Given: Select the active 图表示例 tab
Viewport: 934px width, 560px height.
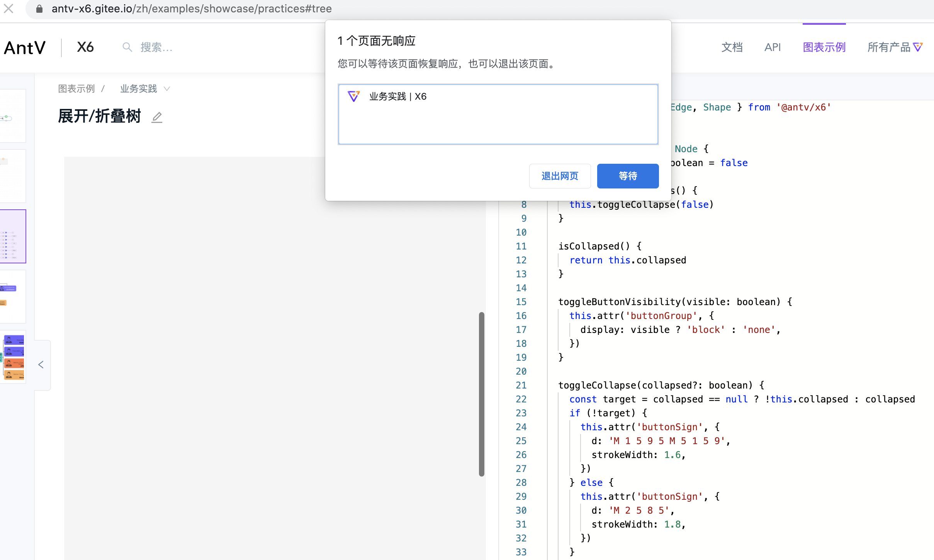Looking at the screenshot, I should [823, 47].
